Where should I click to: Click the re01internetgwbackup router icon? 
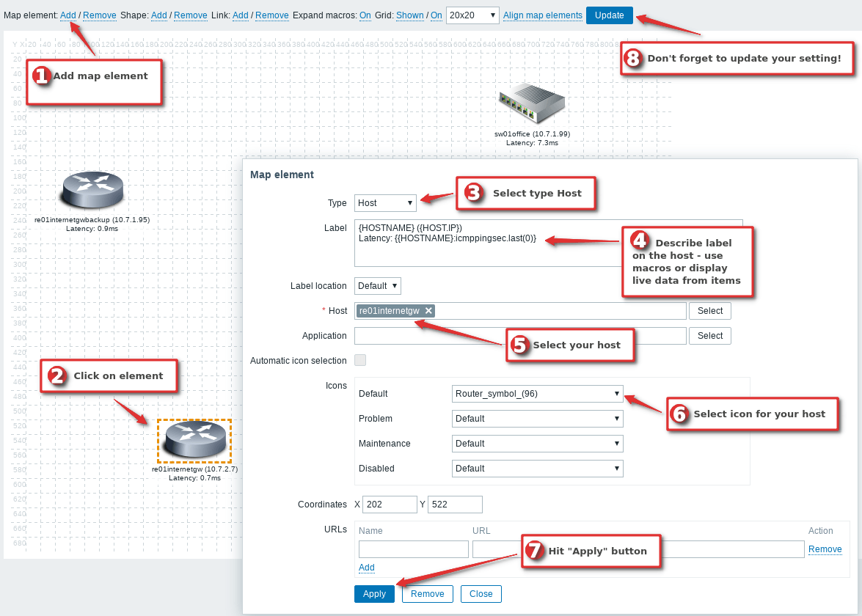click(92, 191)
